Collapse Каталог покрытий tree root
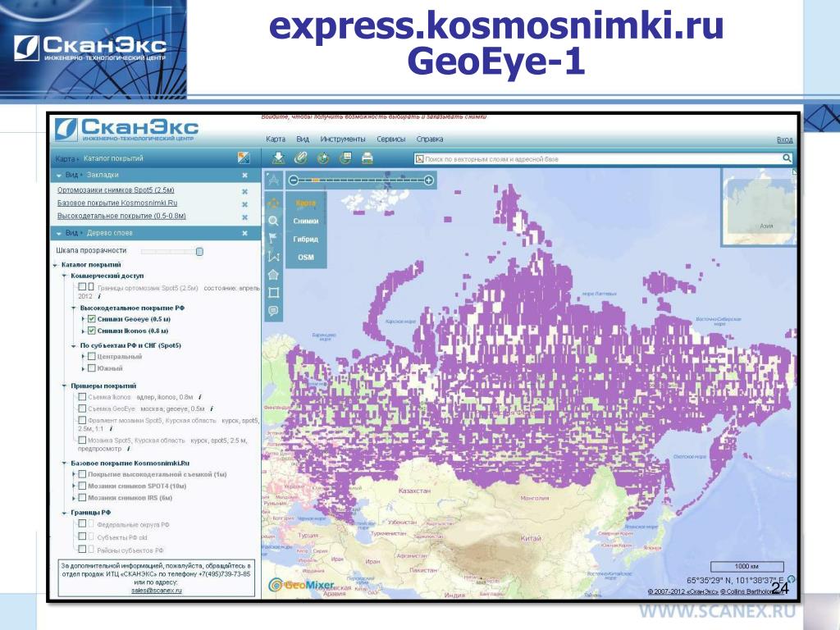 pos(55,265)
